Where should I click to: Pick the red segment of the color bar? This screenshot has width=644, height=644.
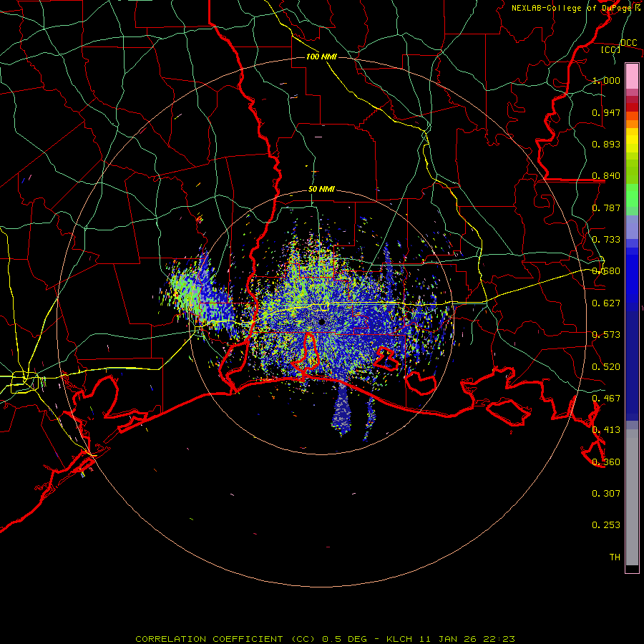(632, 107)
